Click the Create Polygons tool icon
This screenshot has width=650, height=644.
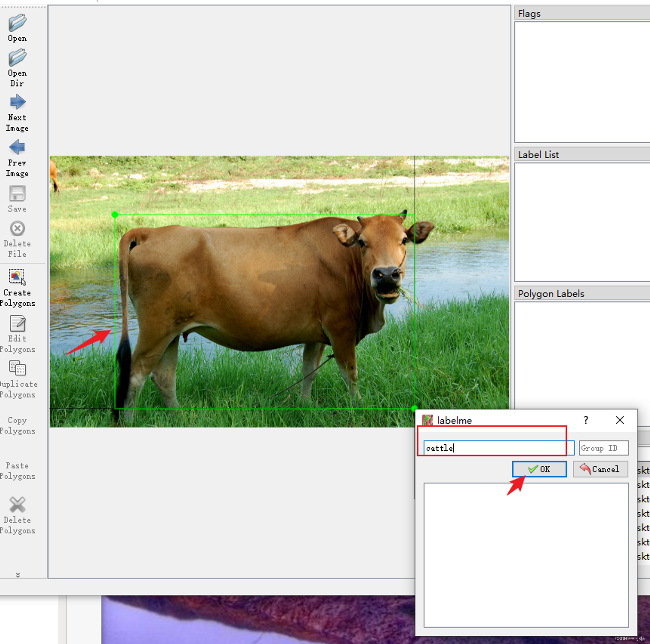click(17, 277)
